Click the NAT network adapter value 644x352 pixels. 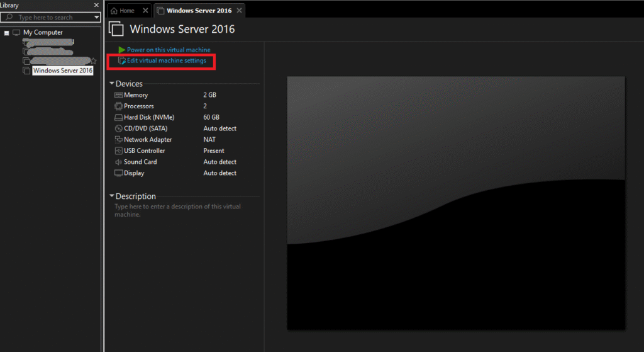pyautogui.click(x=209, y=139)
